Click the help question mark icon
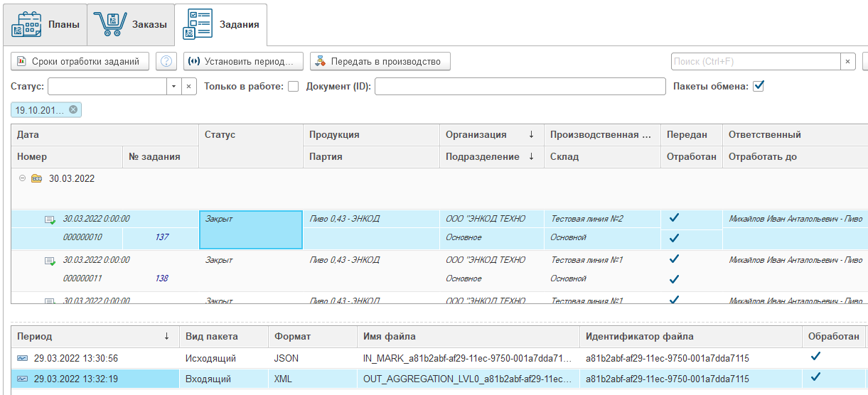 coord(166,62)
